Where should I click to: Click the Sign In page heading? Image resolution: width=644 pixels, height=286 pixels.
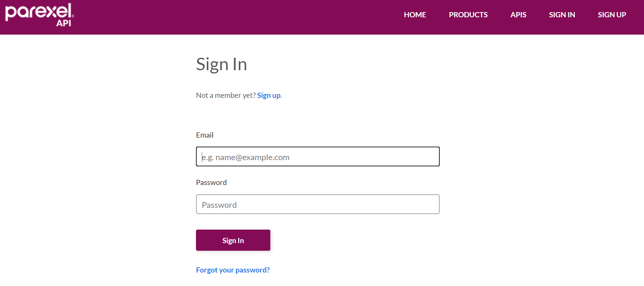(x=222, y=64)
